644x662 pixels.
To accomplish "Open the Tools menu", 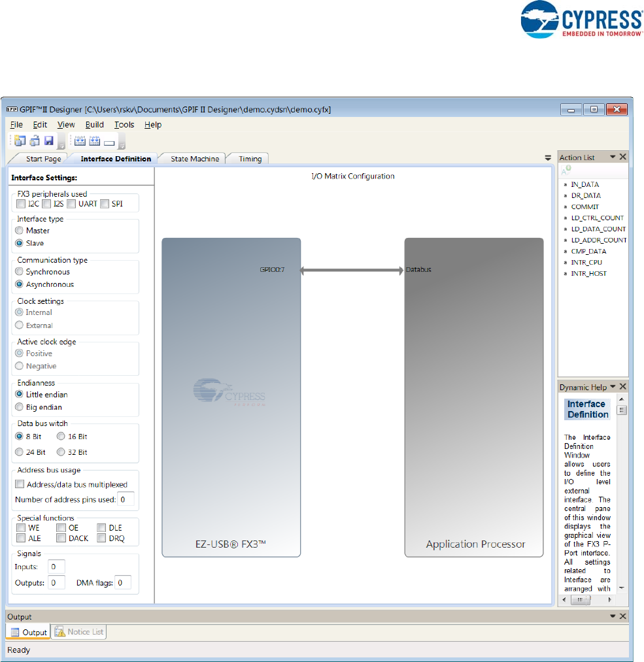I will pyautogui.click(x=124, y=125).
